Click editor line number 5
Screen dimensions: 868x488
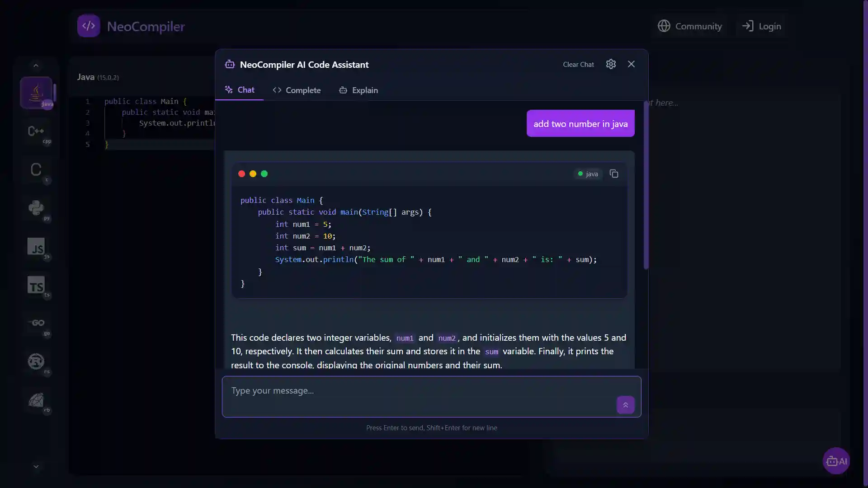click(x=88, y=145)
